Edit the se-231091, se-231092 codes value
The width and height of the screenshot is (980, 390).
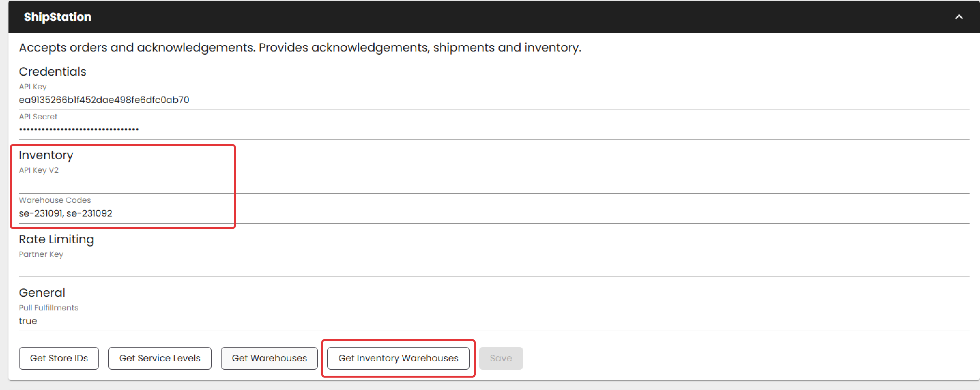pos(65,213)
